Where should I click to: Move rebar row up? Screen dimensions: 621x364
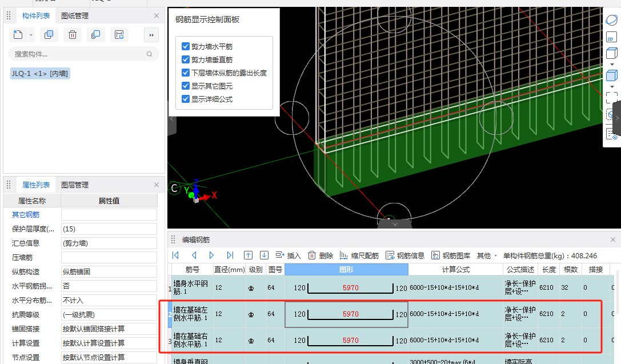[248, 255]
